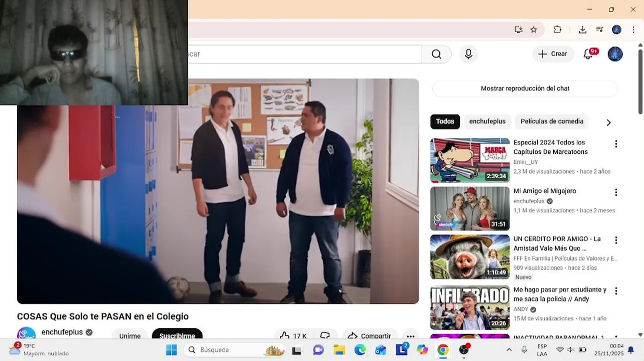Open File Explorer from taskbar
Viewport: 644px width, 361px height.
tap(339, 350)
